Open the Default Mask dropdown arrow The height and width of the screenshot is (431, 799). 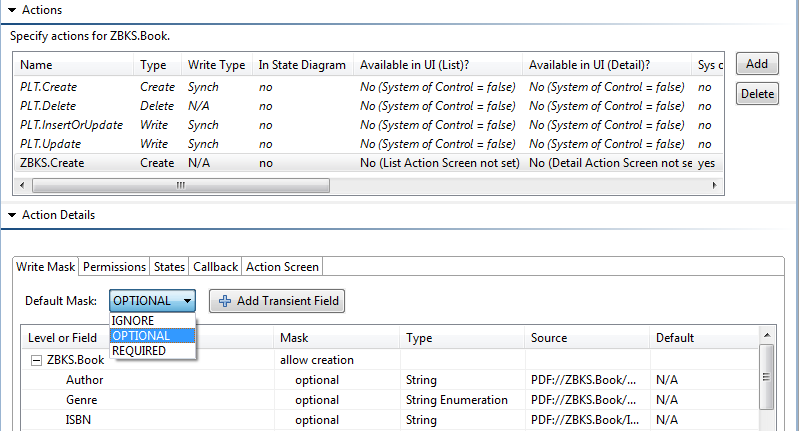click(x=187, y=300)
